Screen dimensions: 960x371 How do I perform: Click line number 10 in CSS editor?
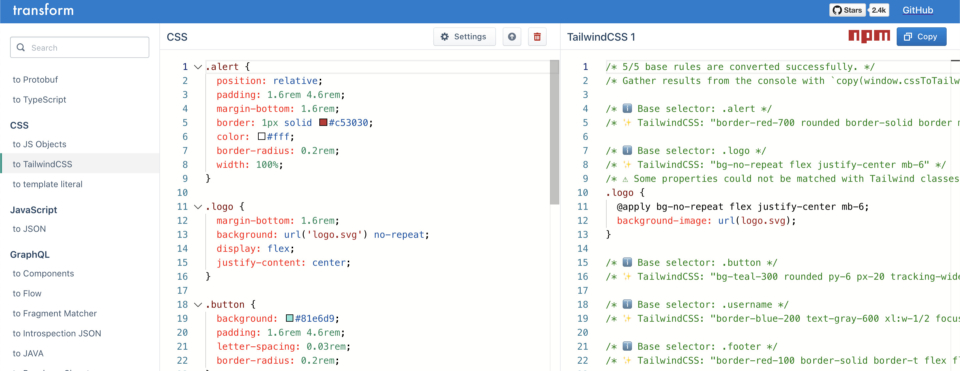182,193
